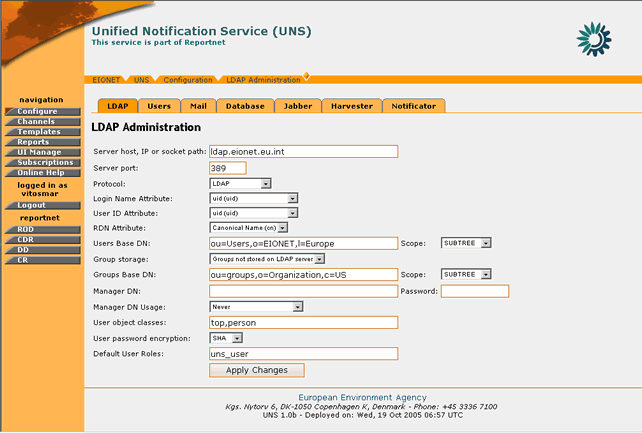Focus the Default User Roles field
The height and width of the screenshot is (433, 642).
(x=303, y=354)
